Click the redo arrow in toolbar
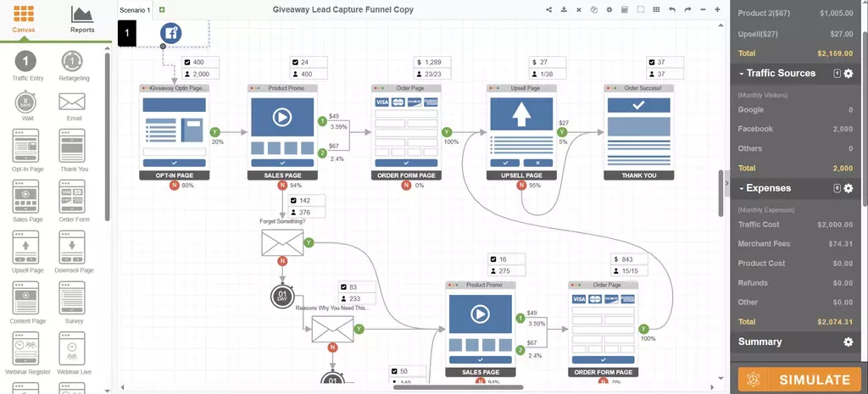The height and width of the screenshot is (394, 868). click(x=687, y=9)
